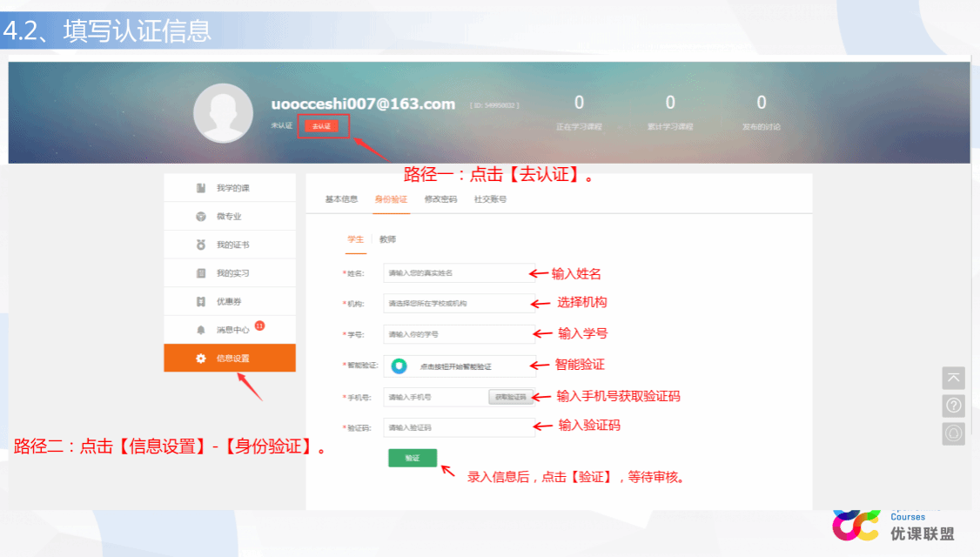Submit with the green 验证 button

[413, 458]
